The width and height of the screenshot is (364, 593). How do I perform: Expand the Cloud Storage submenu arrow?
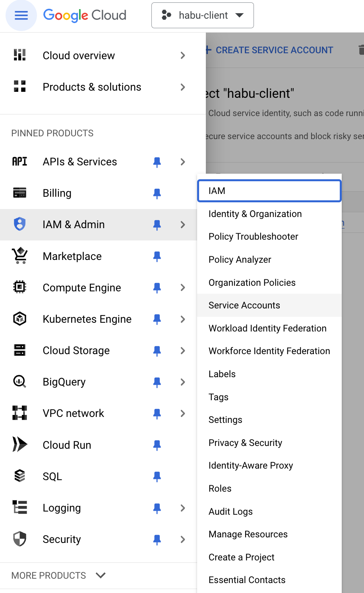(x=183, y=351)
